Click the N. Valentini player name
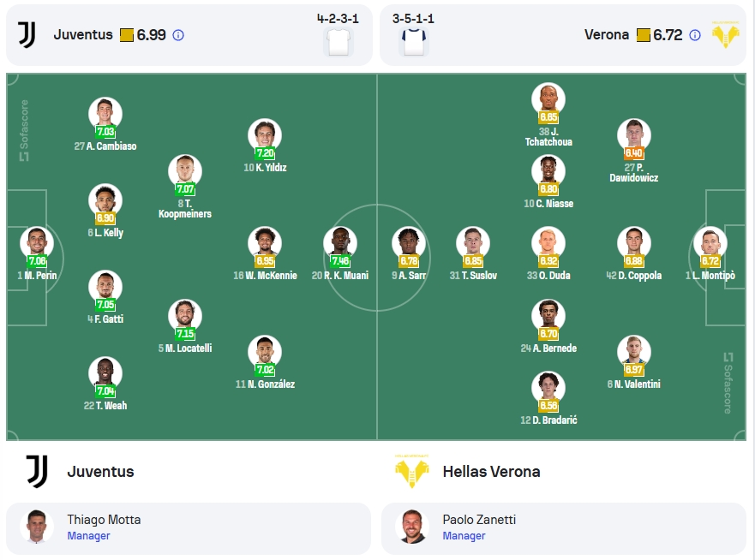The width and height of the screenshot is (755, 560). click(633, 384)
